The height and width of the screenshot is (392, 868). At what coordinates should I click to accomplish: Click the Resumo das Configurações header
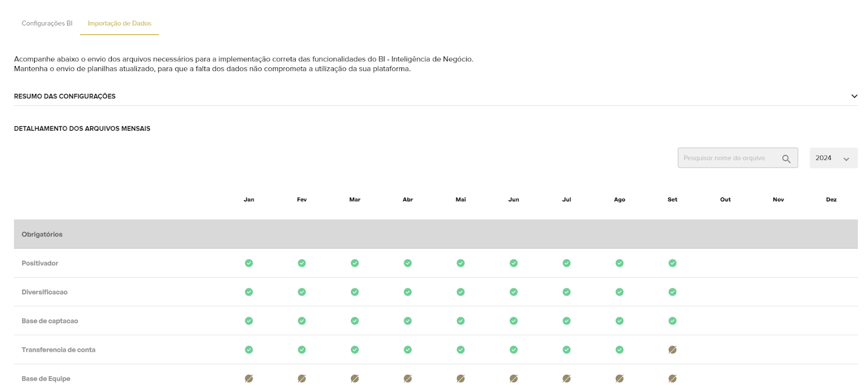click(65, 96)
